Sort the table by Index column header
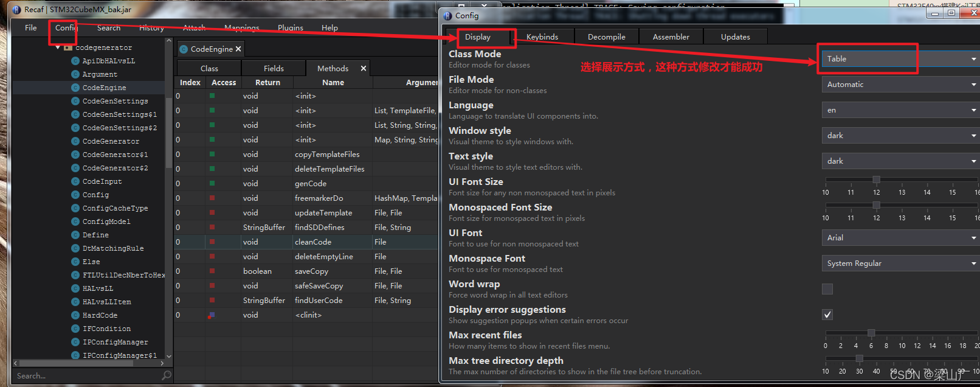The image size is (980, 387). 190,83
